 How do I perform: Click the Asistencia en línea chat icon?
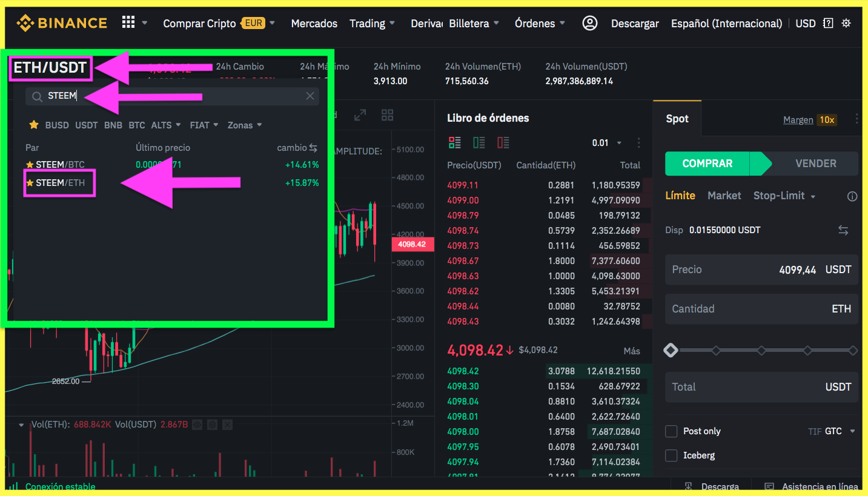pos(769,486)
